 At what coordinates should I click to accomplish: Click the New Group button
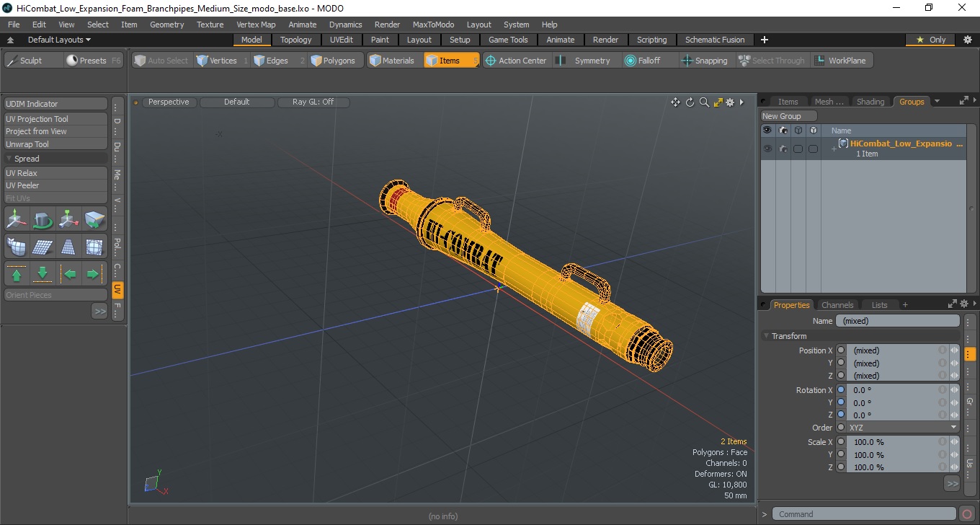(x=789, y=116)
